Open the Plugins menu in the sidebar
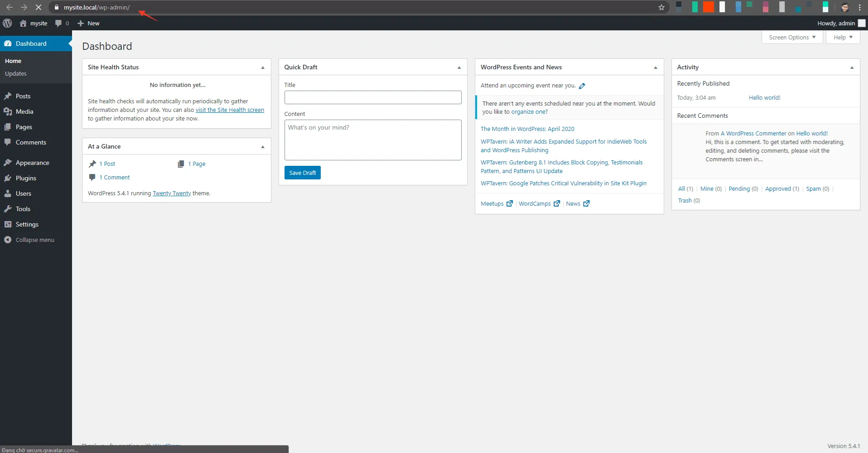This screenshot has width=868, height=453. (36, 178)
